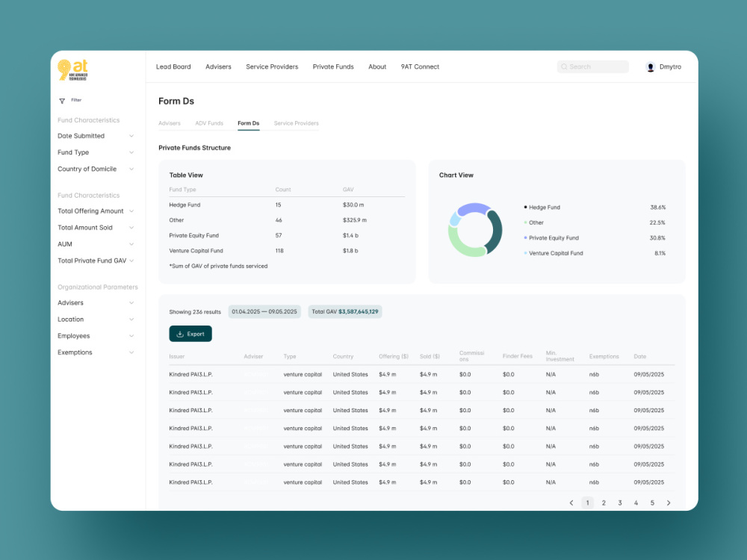Sort by Date column header
This screenshot has height=560, width=747.
point(640,356)
